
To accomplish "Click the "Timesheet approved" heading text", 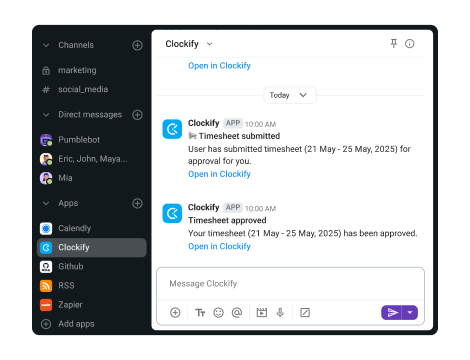I will [227, 220].
